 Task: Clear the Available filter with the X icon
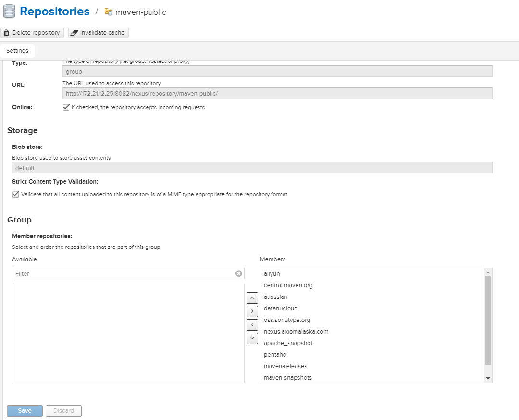pos(239,273)
